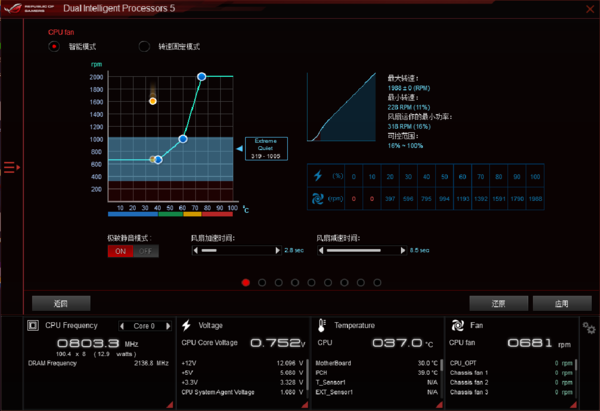The image size is (600, 411).
Task: Expand the Fan panel corner triangle
Action: click(574, 404)
